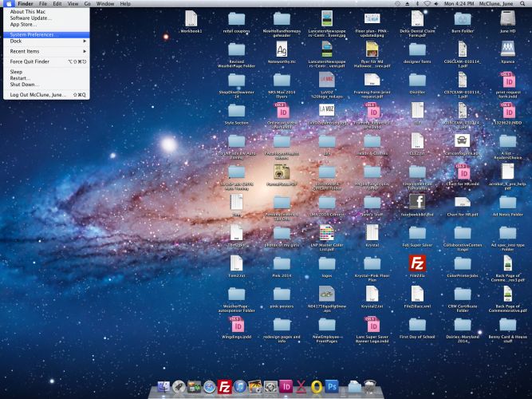Select the FileZilla desktop shortcut icon
Image resolution: width=532 pixels, height=399 pixels.
[x=416, y=263]
